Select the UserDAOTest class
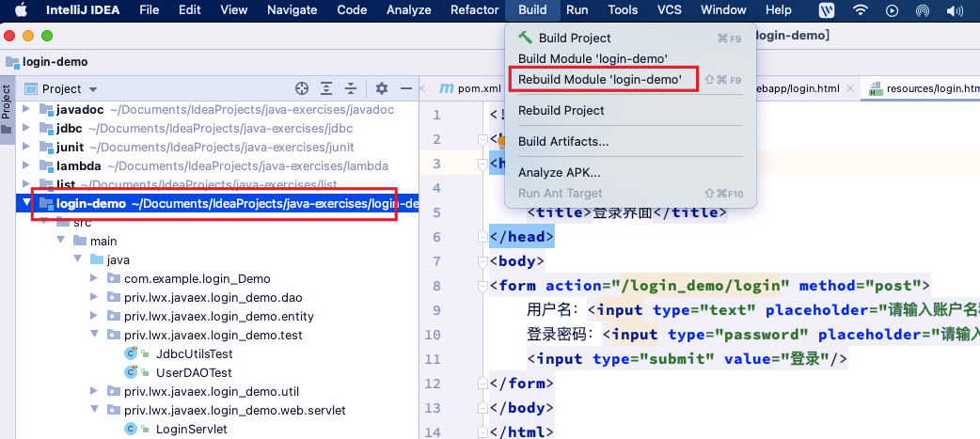 coord(194,373)
